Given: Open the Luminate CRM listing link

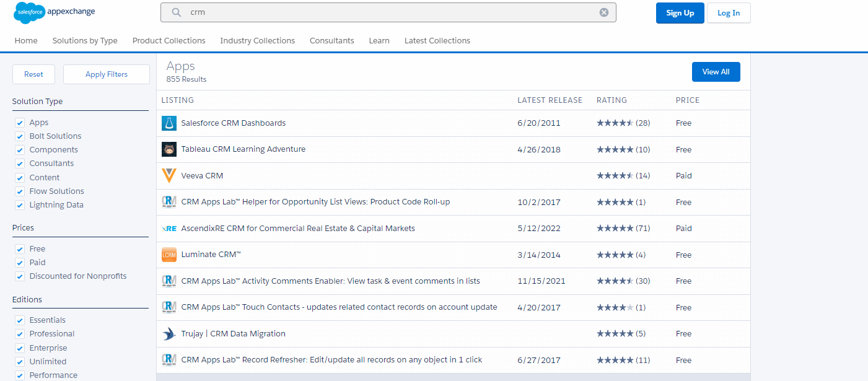Looking at the screenshot, I should pos(211,255).
